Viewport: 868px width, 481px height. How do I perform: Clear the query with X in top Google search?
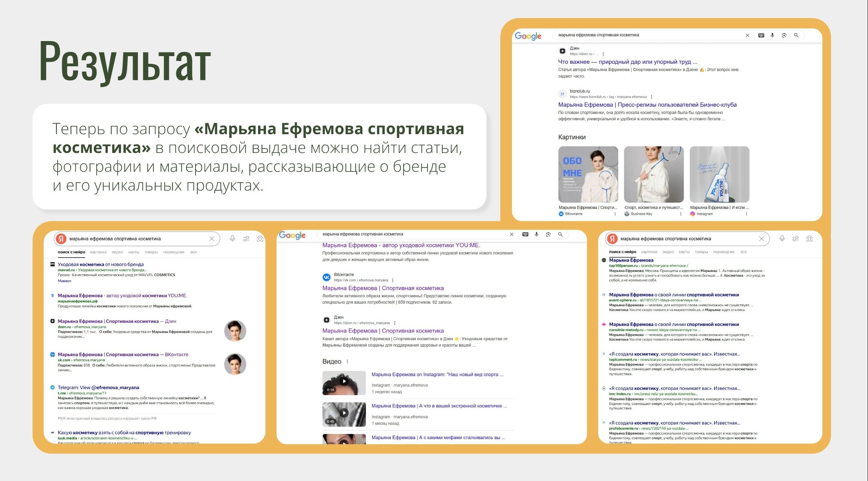[747, 35]
